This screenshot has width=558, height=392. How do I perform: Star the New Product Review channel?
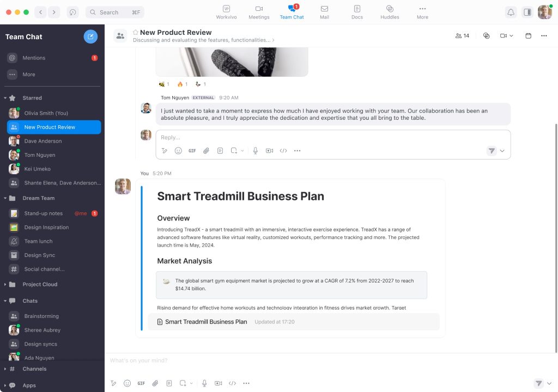point(136,33)
